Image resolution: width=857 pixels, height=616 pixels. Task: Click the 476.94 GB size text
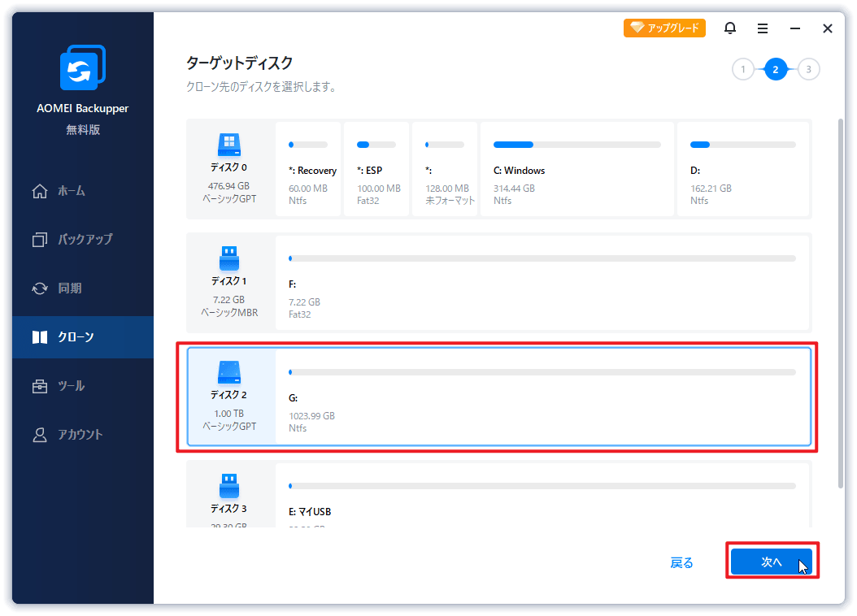point(229,186)
